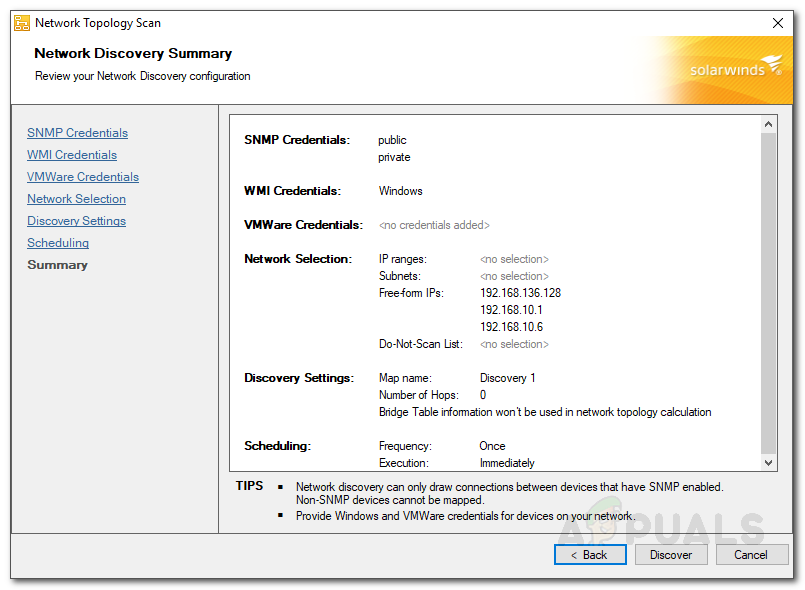Click the Number of Hops value 0
Viewport: 805px width, 590px height.
click(483, 395)
